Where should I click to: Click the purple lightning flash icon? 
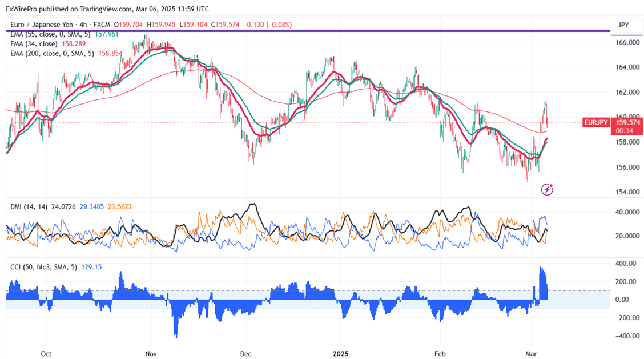coord(547,189)
